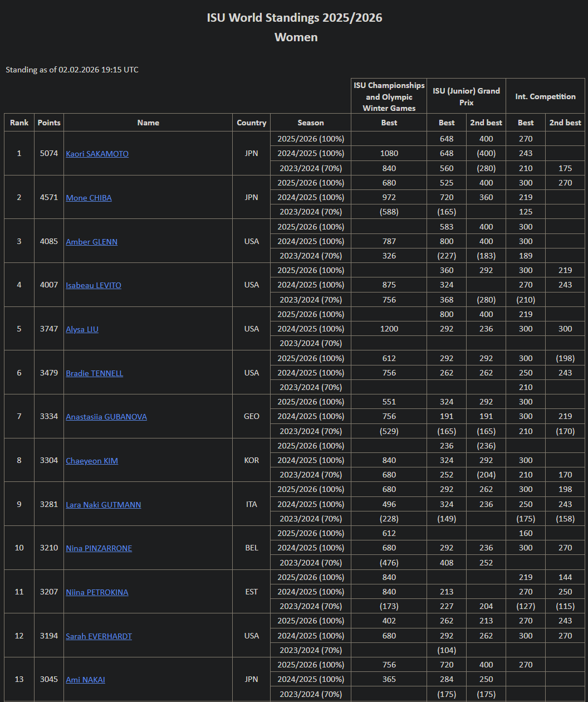Select rank 13 cell
The width and height of the screenshot is (588, 702).
tap(19, 679)
